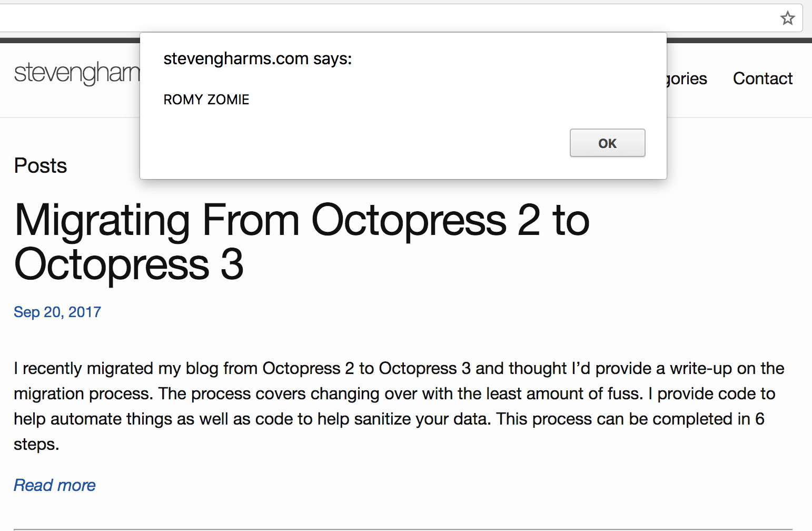
Task: Click the horizontal divider below Read more
Action: coord(403,529)
